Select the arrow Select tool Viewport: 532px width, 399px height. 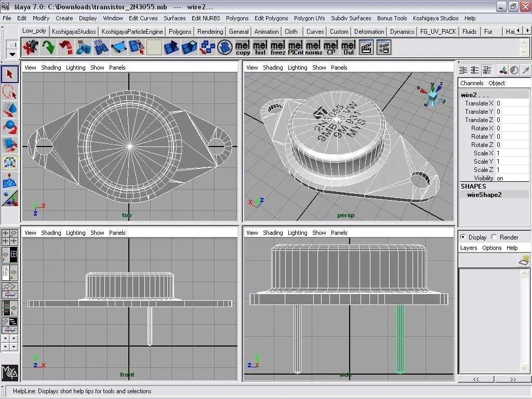point(9,74)
